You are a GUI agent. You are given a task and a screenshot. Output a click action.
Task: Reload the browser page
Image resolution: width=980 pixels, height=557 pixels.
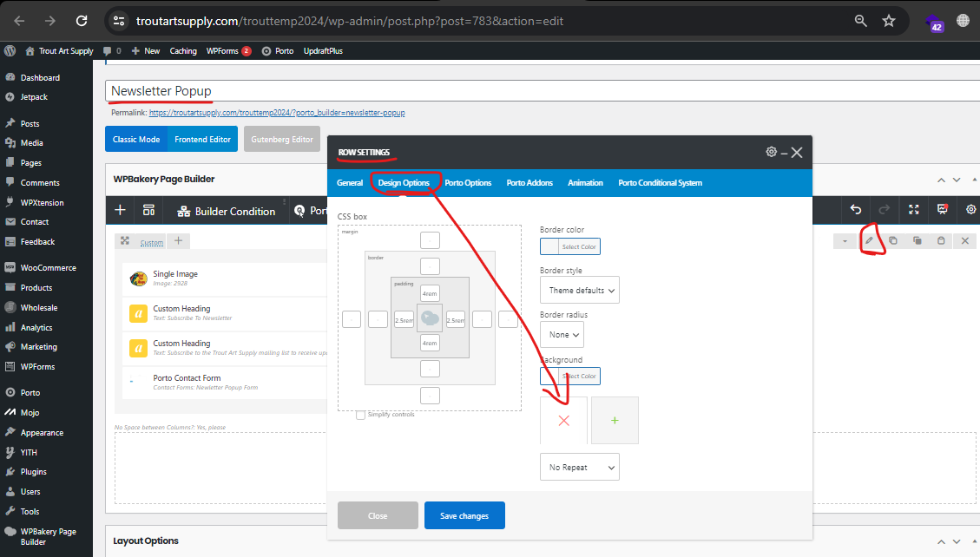[x=82, y=21]
